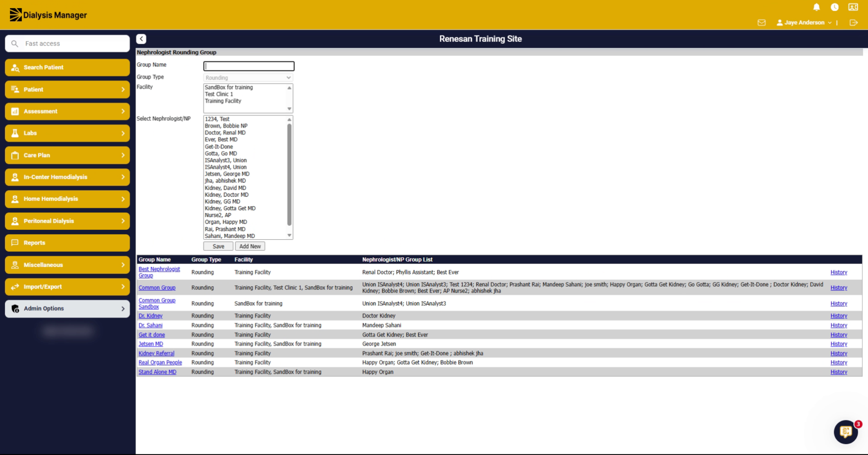868x455 pixels.
Task: Click the Admin Options shield icon
Action: pyautogui.click(x=15, y=308)
